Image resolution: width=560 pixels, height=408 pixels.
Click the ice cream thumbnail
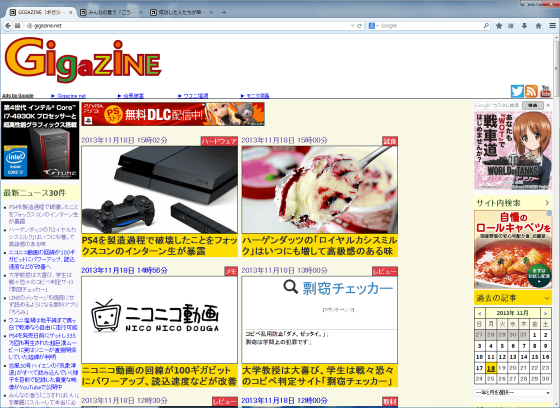[x=320, y=190]
